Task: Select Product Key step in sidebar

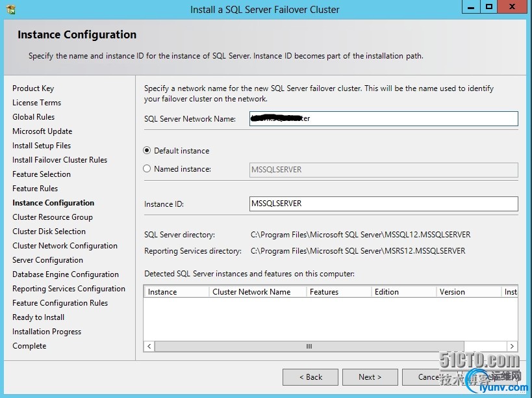Action: tap(33, 88)
